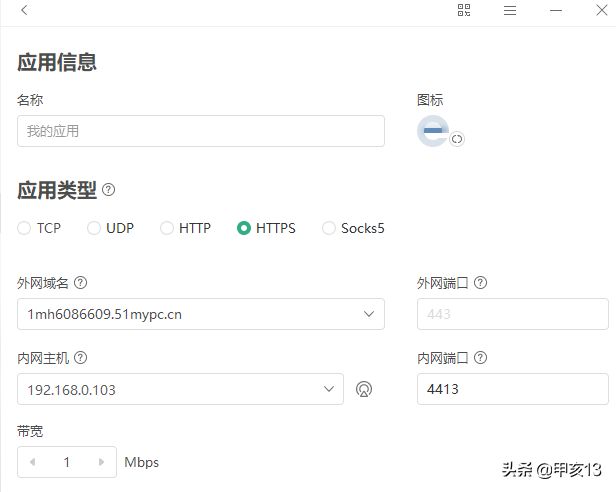The height and width of the screenshot is (492, 616).
Task: Click the application icon thumbnail under 图标
Action: (433, 131)
